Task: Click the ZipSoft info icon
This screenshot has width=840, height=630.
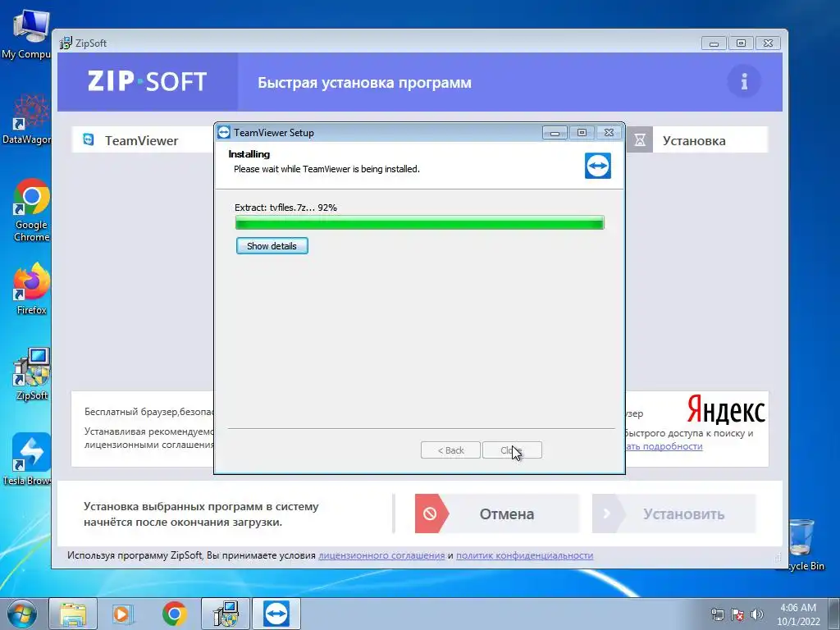Action: (x=743, y=82)
